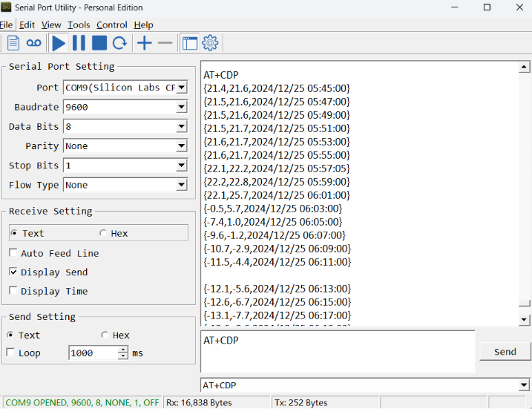Click the log line ending 05:57:05
Image resolution: width=532 pixels, height=409 pixels.
pos(277,168)
